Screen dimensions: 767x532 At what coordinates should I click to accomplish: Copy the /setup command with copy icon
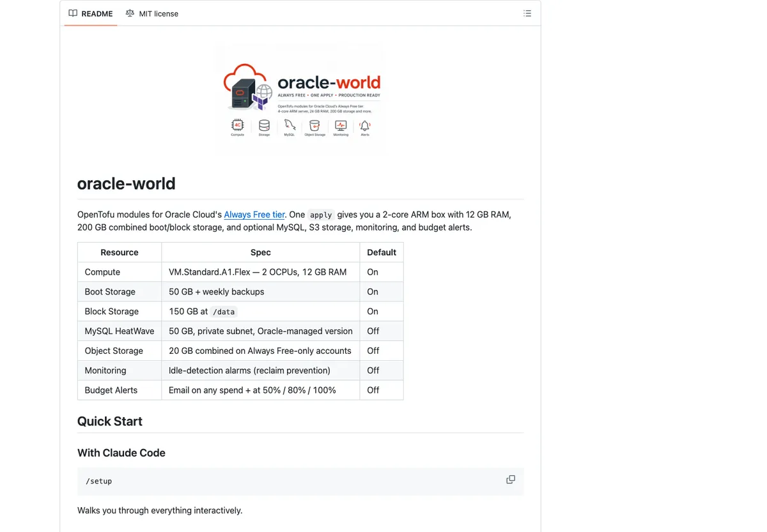tap(511, 480)
